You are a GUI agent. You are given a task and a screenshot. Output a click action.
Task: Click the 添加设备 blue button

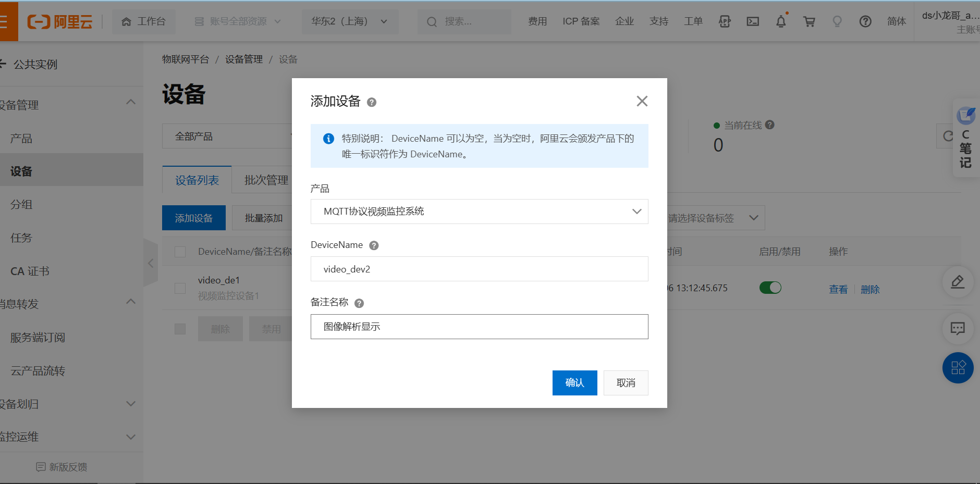click(193, 218)
